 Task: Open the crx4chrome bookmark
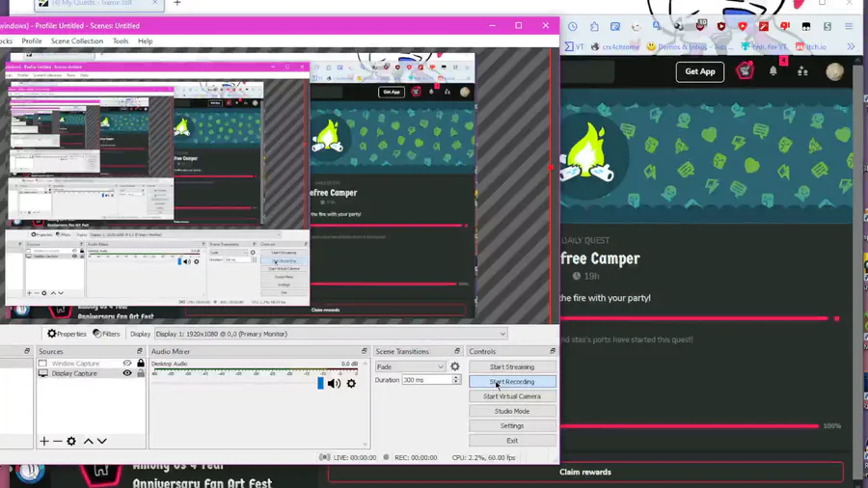pos(615,47)
